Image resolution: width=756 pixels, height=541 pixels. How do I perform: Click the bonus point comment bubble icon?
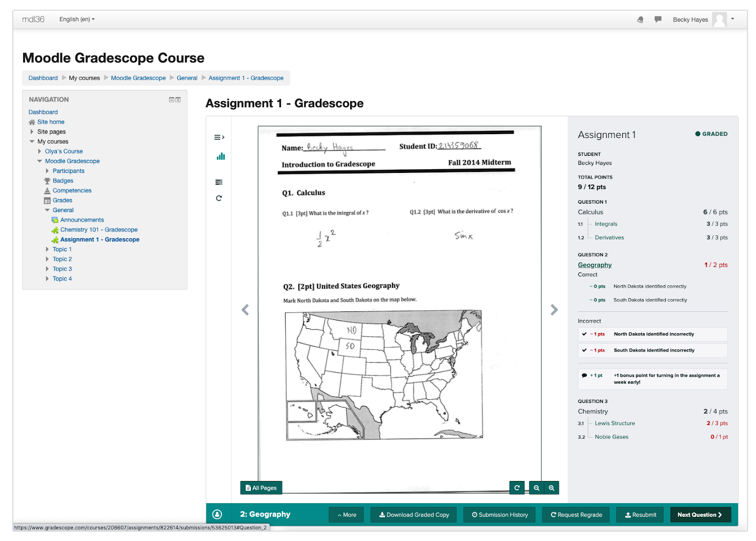[584, 375]
